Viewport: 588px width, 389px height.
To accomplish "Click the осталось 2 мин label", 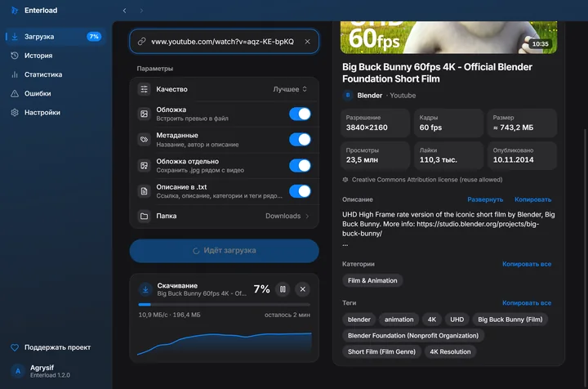I will 287,315.
